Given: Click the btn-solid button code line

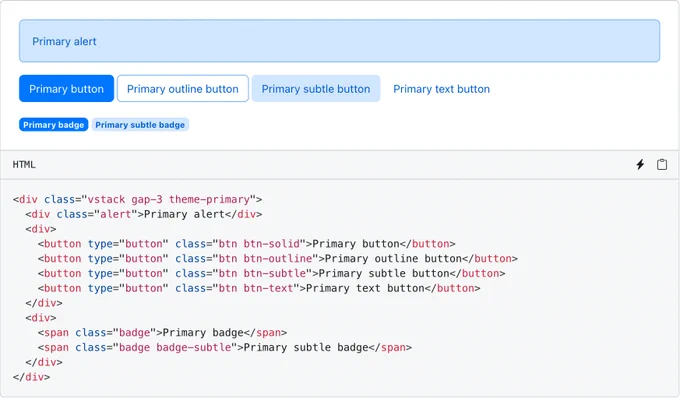Looking at the screenshot, I should [246, 244].
